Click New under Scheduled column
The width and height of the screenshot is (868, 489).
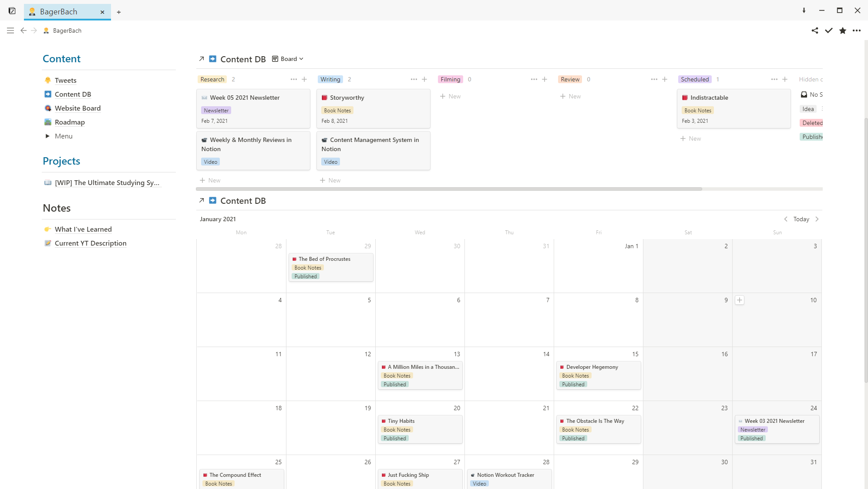point(691,138)
